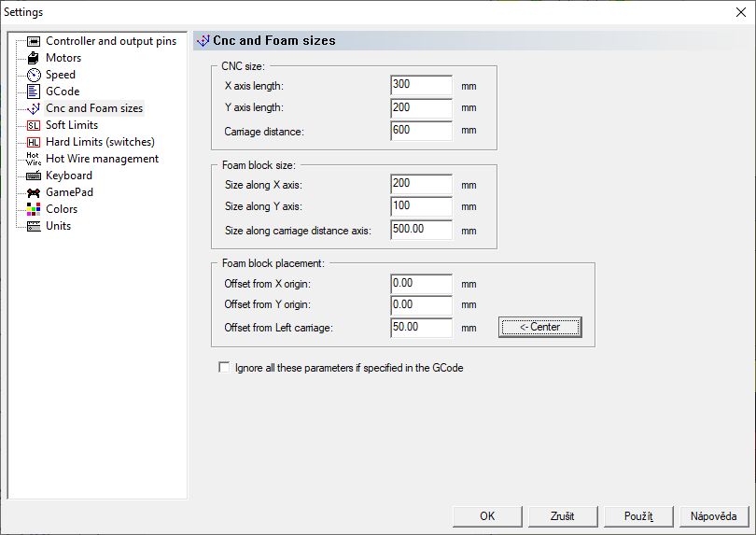Select the GamePad icon
Screen dimensions: 756x535
click(x=34, y=192)
